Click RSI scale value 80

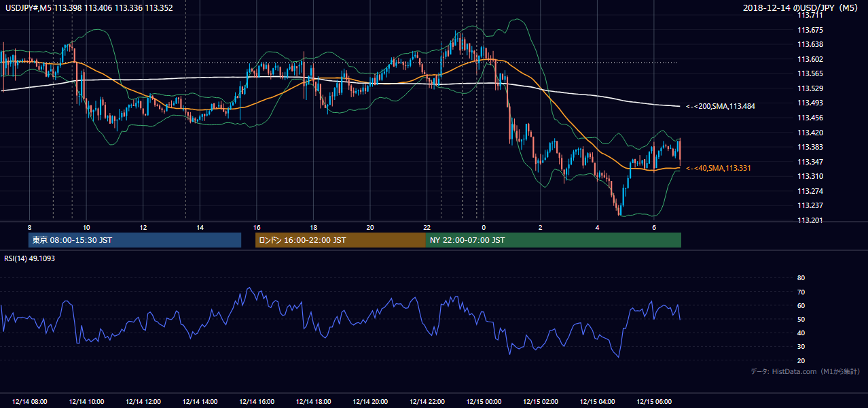click(801, 278)
